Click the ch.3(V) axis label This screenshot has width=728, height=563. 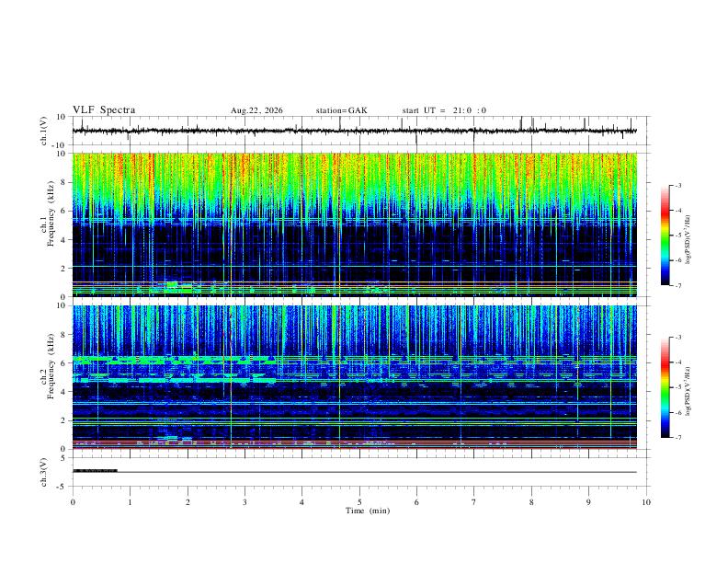point(43,472)
